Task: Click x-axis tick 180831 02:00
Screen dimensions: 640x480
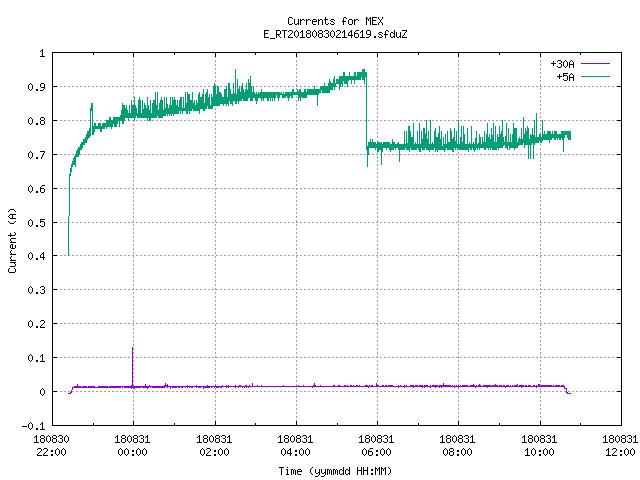Action: pos(214,446)
